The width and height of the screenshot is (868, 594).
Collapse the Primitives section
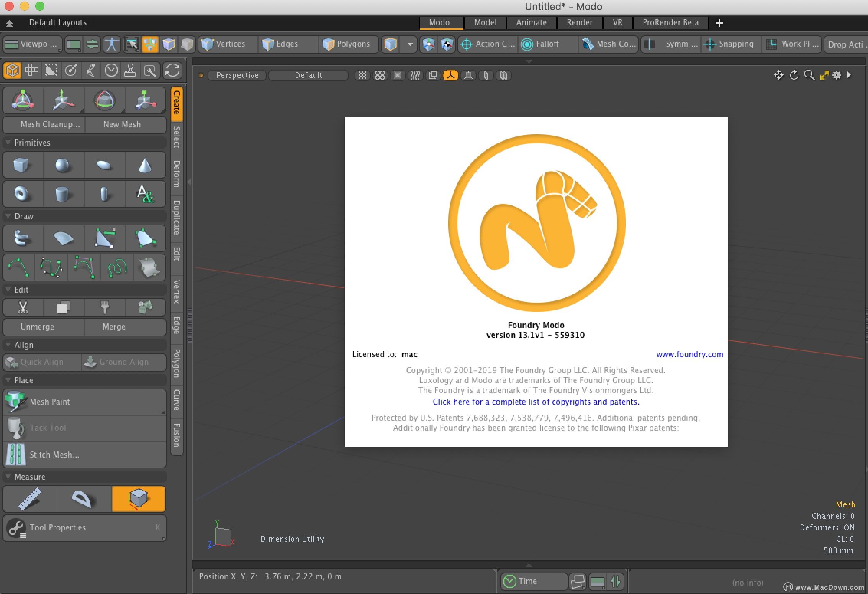click(8, 143)
